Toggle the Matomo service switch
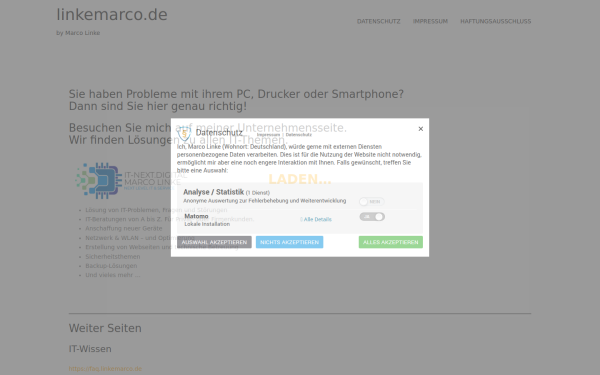Viewport: 600px width, 375px height. coord(372,217)
